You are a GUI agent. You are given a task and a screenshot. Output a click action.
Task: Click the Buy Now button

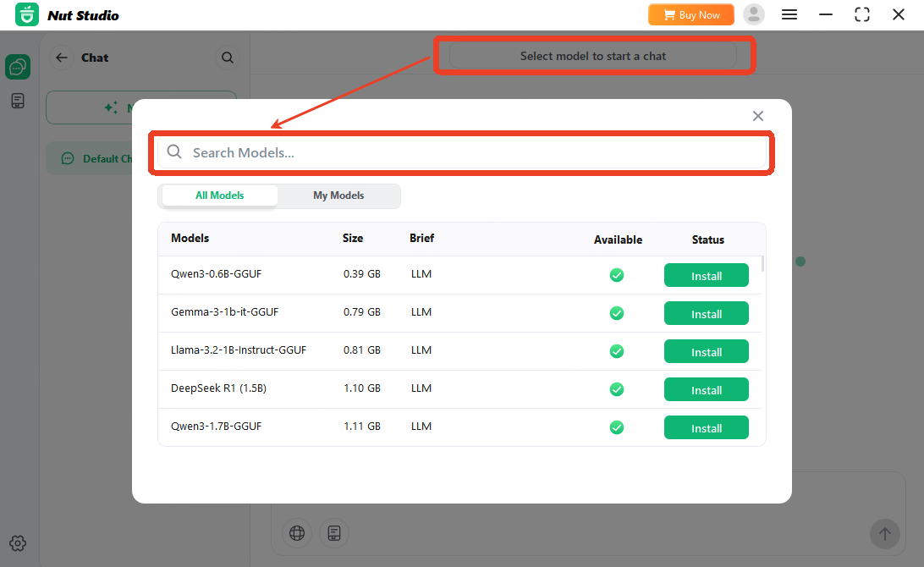pyautogui.click(x=691, y=14)
